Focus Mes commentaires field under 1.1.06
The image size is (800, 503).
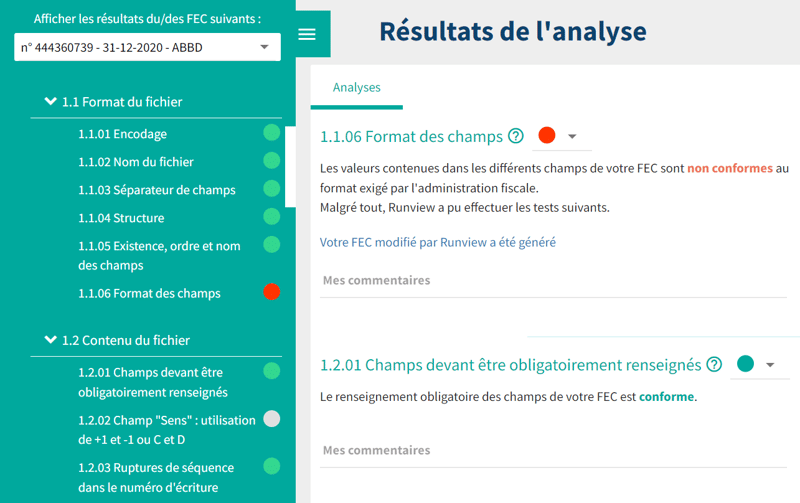pos(553,281)
